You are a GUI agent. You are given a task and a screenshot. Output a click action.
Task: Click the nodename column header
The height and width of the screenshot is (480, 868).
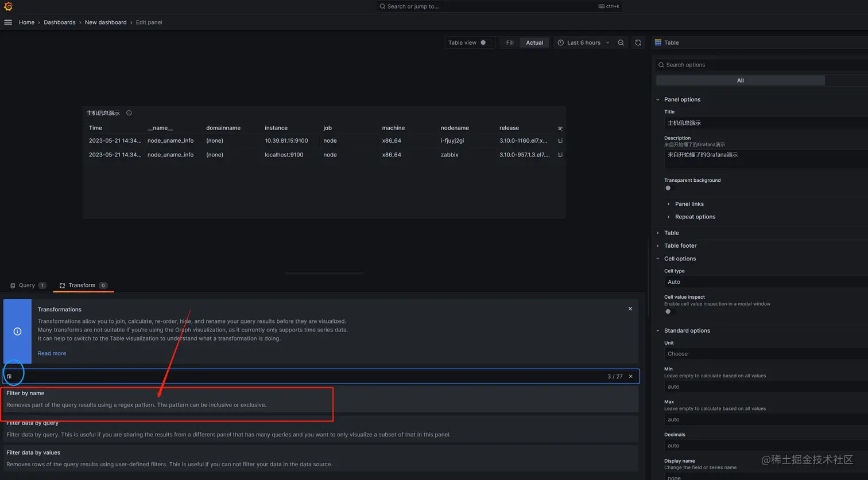[x=455, y=128]
